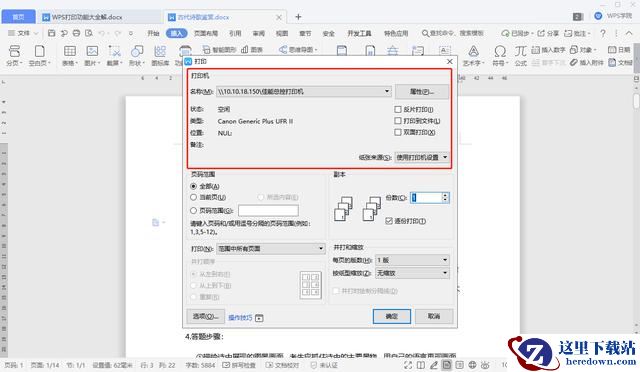Open the WPS打印功能大全解.docx document tab
This screenshot has height=372, width=640.
point(87,17)
